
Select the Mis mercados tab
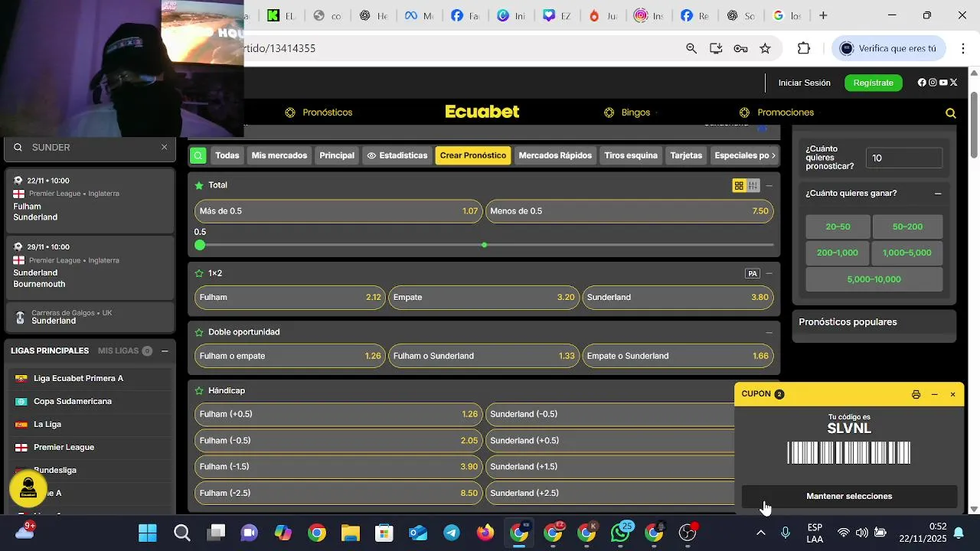(x=279, y=155)
